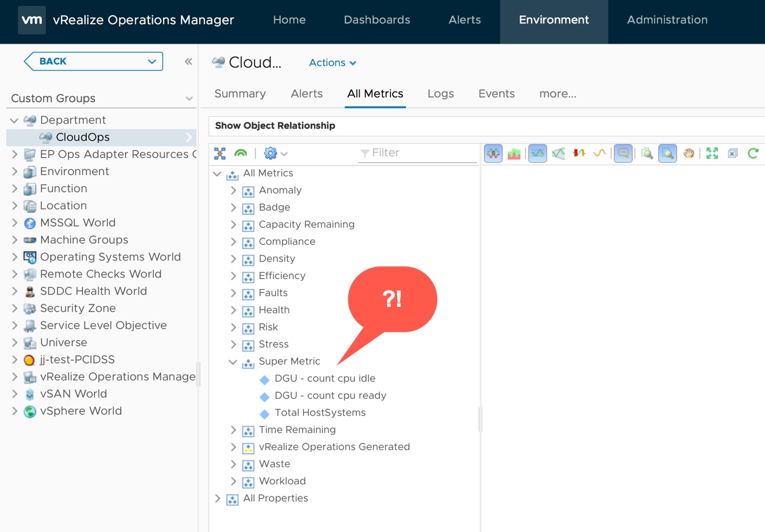Click Show Object Relationship bar
The image size is (765, 532).
tap(487, 126)
